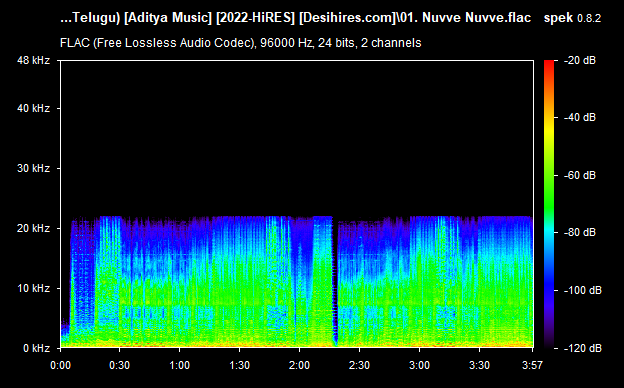Click the Nuvve Nuvve.flac file title

476,18
